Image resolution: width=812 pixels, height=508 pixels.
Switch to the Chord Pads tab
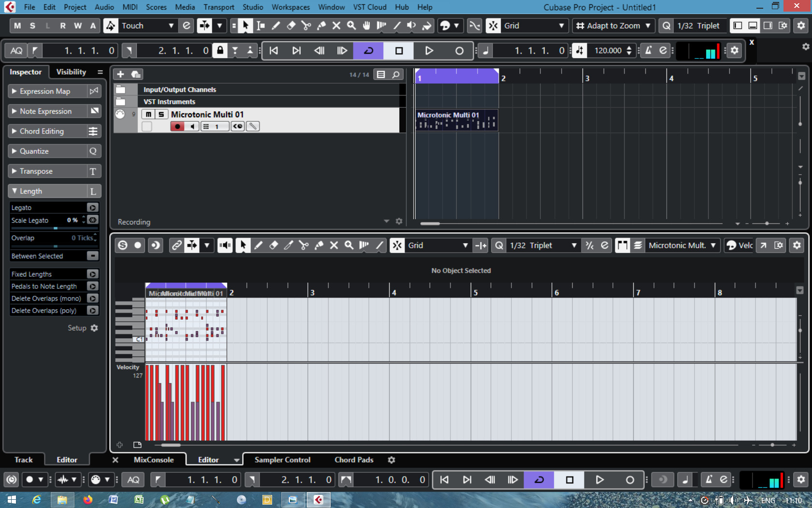(x=354, y=460)
